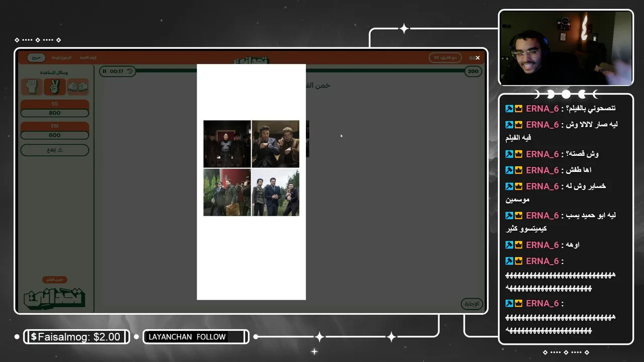The image size is (644, 362).
Task: Click chat message وش قصته؟
Action: pos(582,154)
